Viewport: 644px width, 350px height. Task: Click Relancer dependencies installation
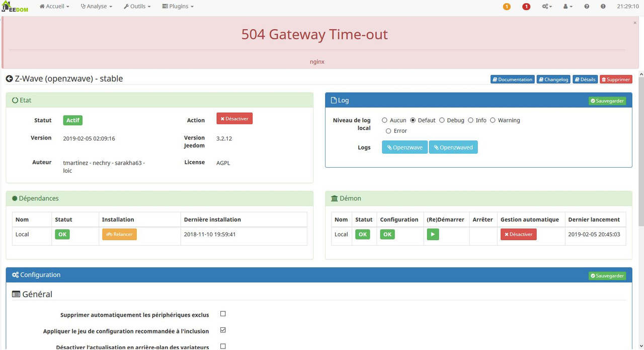pos(119,234)
